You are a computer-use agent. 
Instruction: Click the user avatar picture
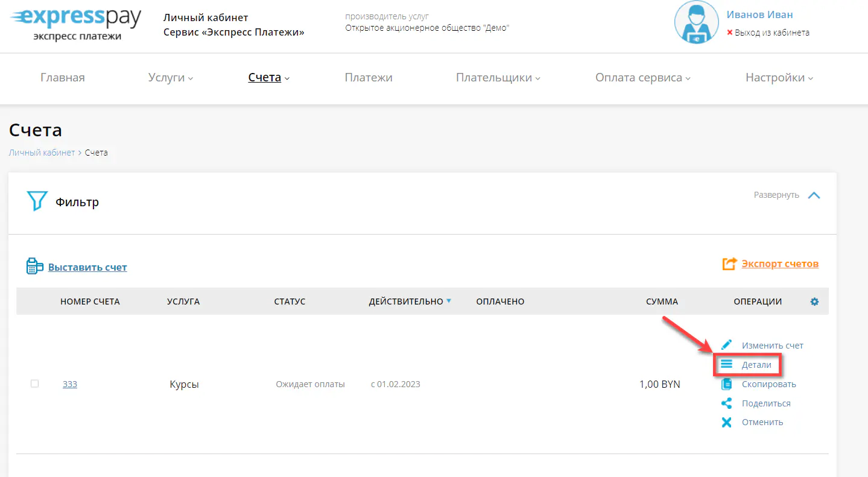click(696, 22)
